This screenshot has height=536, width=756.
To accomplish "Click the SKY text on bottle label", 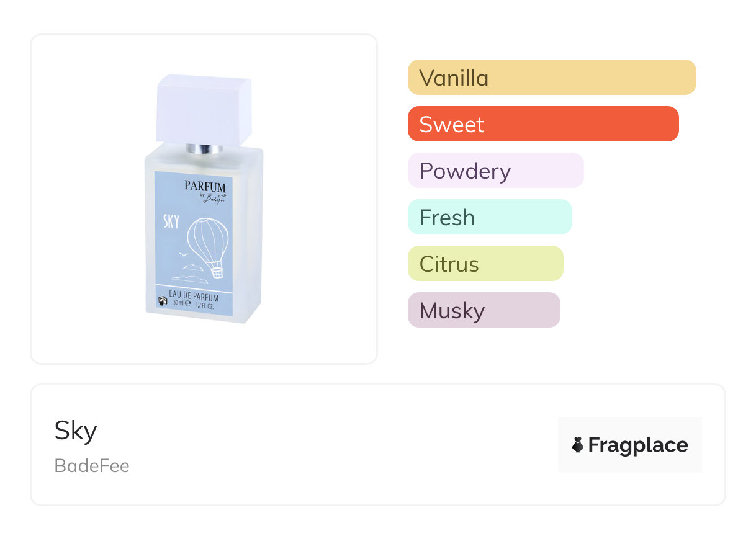I will pos(172,222).
